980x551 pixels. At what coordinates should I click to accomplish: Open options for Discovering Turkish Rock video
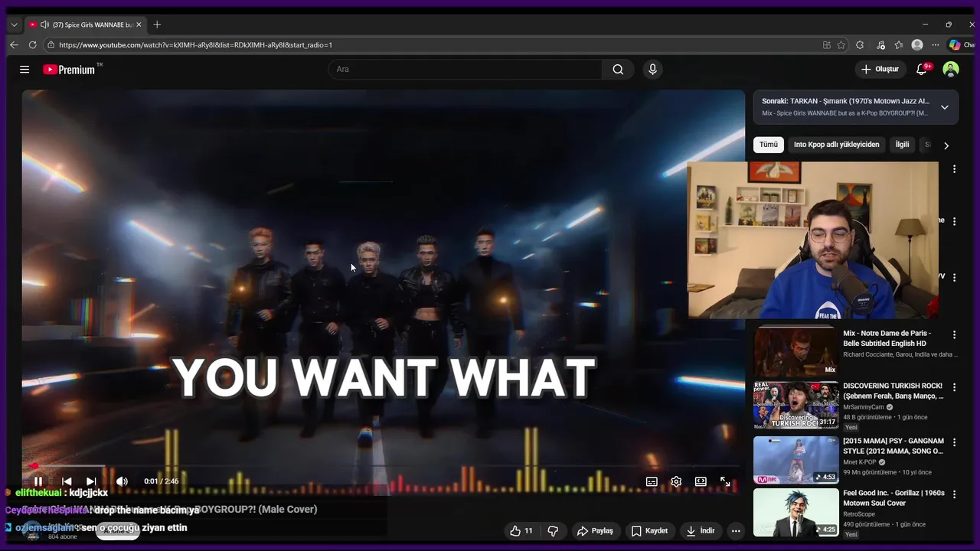tap(954, 387)
